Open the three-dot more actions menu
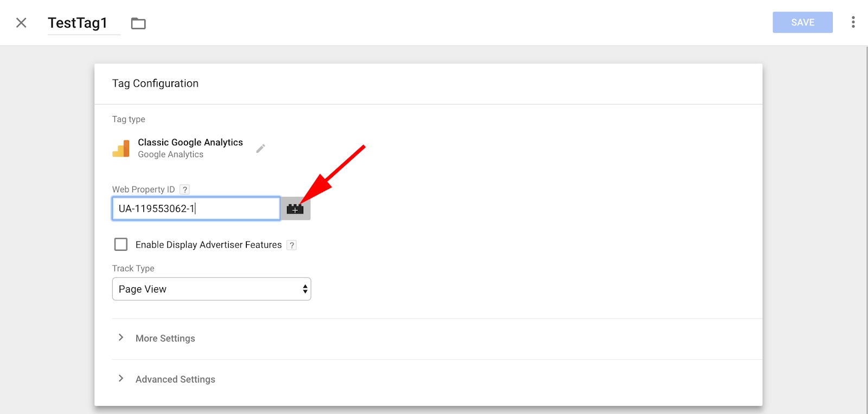The image size is (868, 414). 853,22
